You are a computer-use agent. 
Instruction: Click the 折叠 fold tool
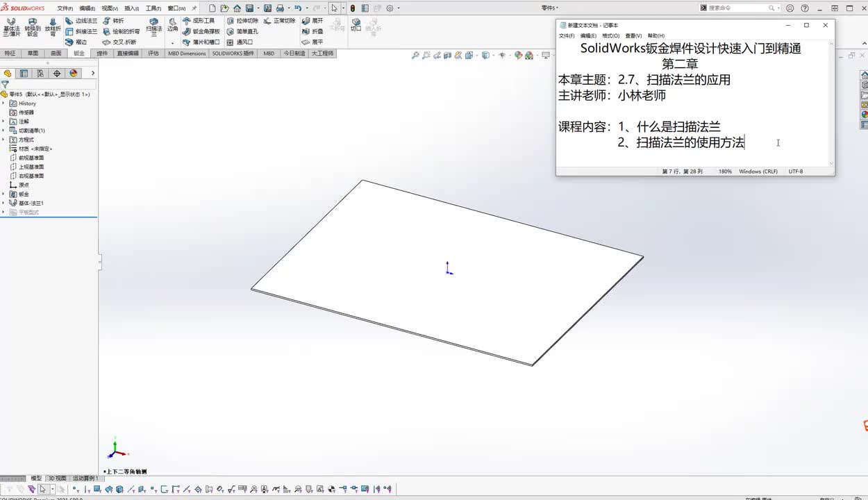tap(312, 31)
